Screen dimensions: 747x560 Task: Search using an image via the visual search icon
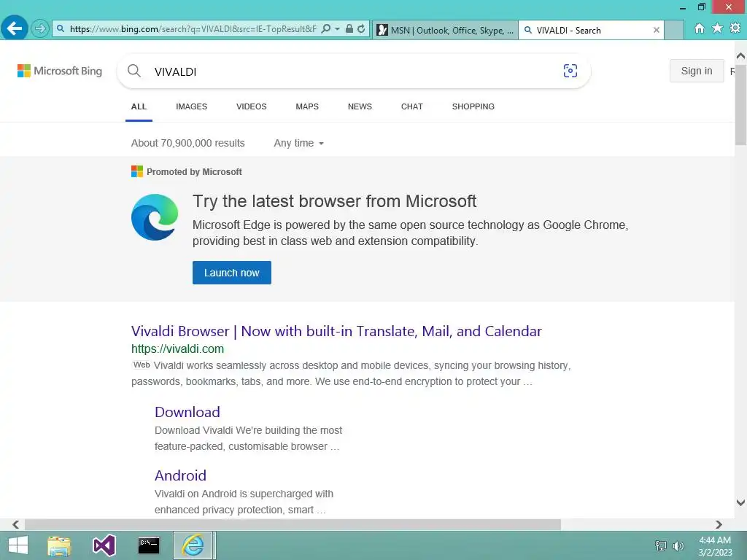pos(570,71)
